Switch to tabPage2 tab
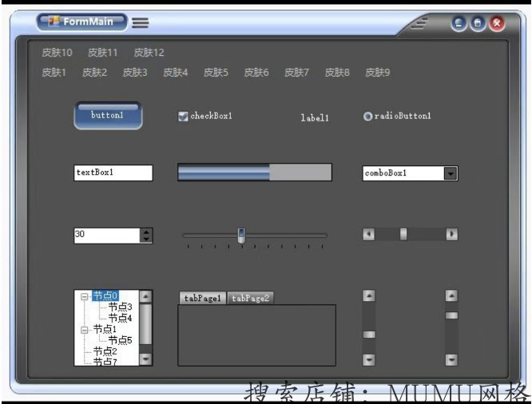The height and width of the screenshot is (404, 532). (x=250, y=298)
